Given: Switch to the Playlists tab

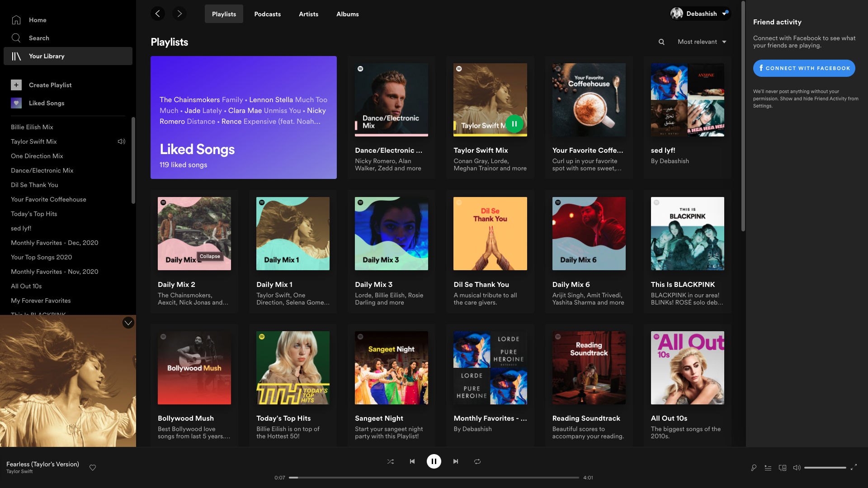Looking at the screenshot, I should 224,14.
